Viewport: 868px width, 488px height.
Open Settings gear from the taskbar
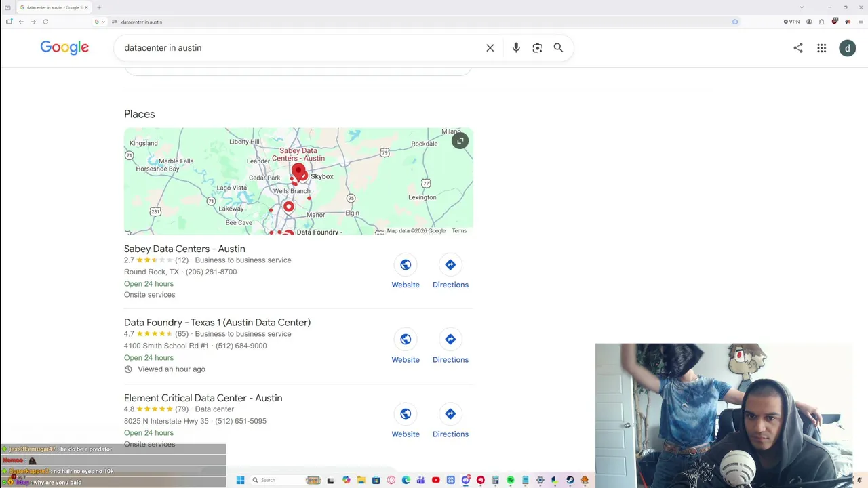(540, 480)
